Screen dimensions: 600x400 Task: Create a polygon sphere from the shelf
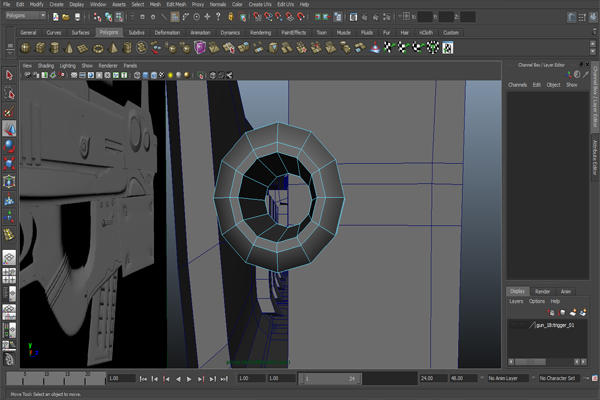(26, 48)
